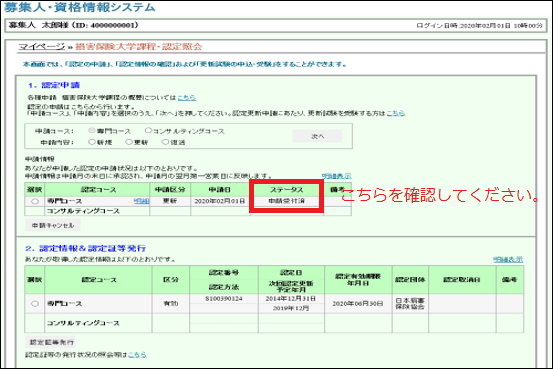Viewport: 553px width, 369px height.
Task: Click the ステータス column header
Action: point(286,189)
